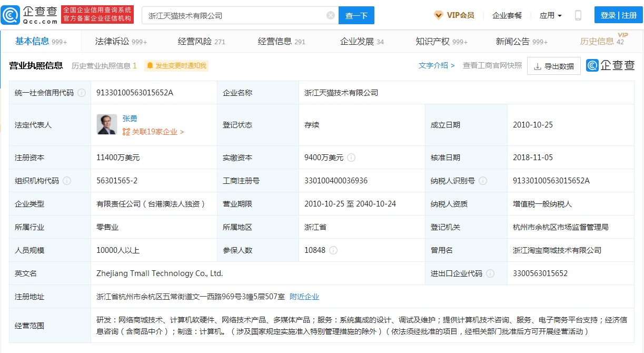Image resolution: width=644 pixels, height=353 pixels.
Task: Go to the 新闻公告 tab
Action: tap(522, 42)
